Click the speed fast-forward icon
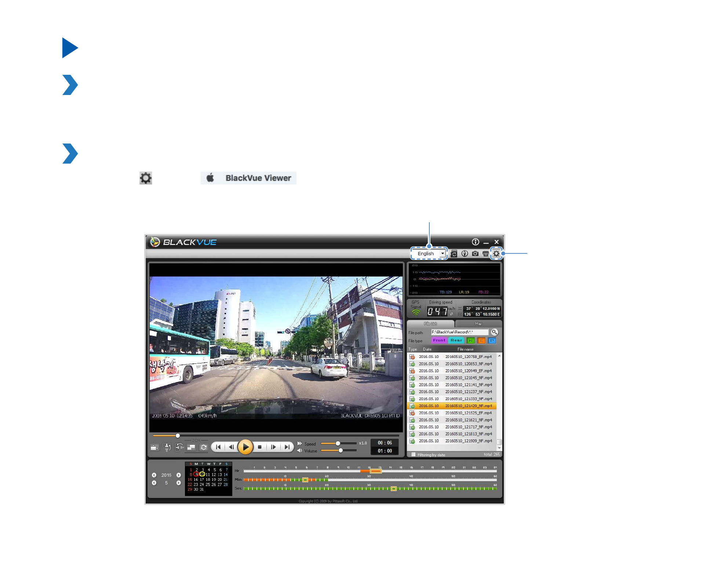 [300, 443]
